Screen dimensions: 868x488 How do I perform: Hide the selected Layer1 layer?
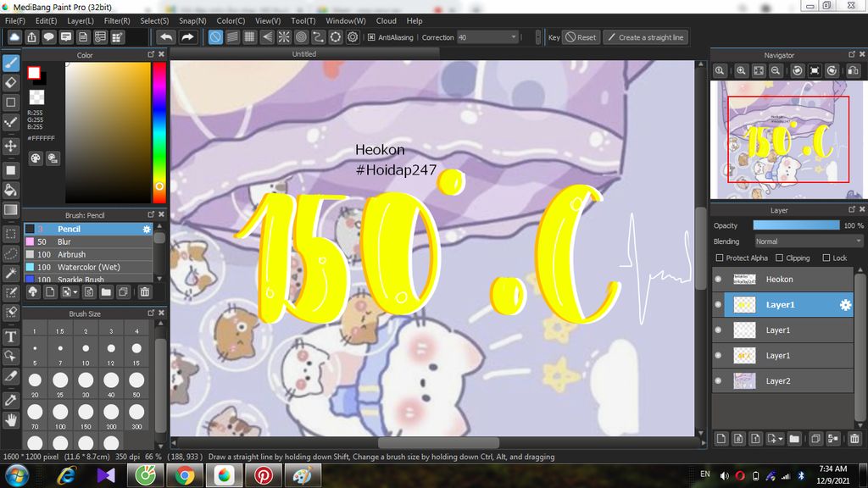coord(718,305)
